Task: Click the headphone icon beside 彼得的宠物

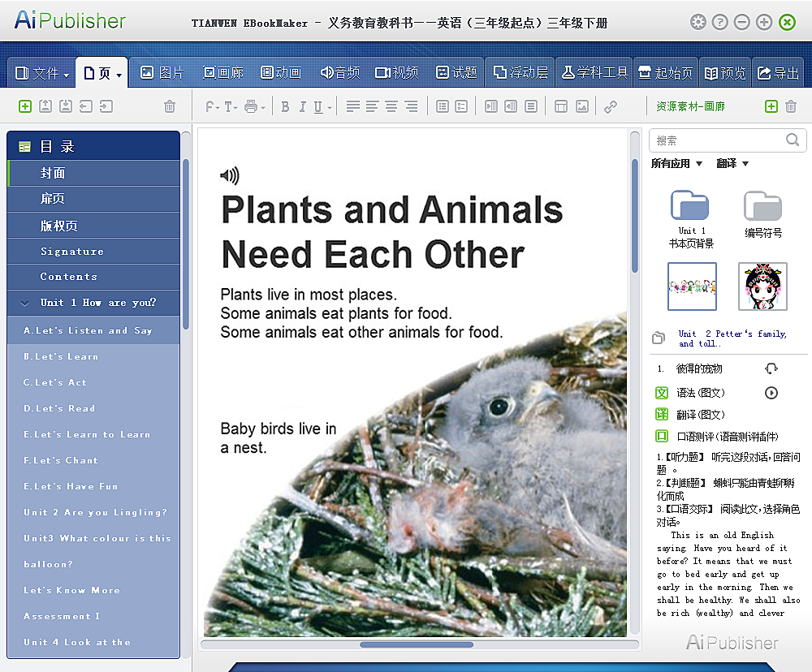Action: (771, 368)
